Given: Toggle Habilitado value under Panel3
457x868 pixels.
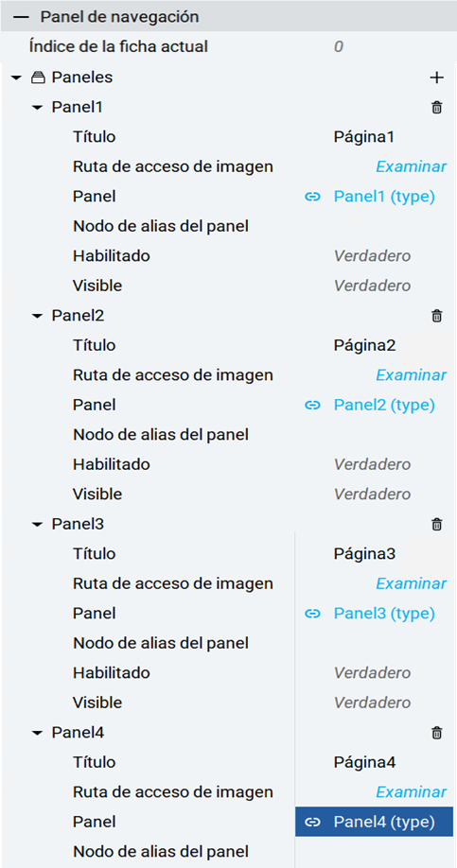Looking at the screenshot, I should tap(372, 673).
